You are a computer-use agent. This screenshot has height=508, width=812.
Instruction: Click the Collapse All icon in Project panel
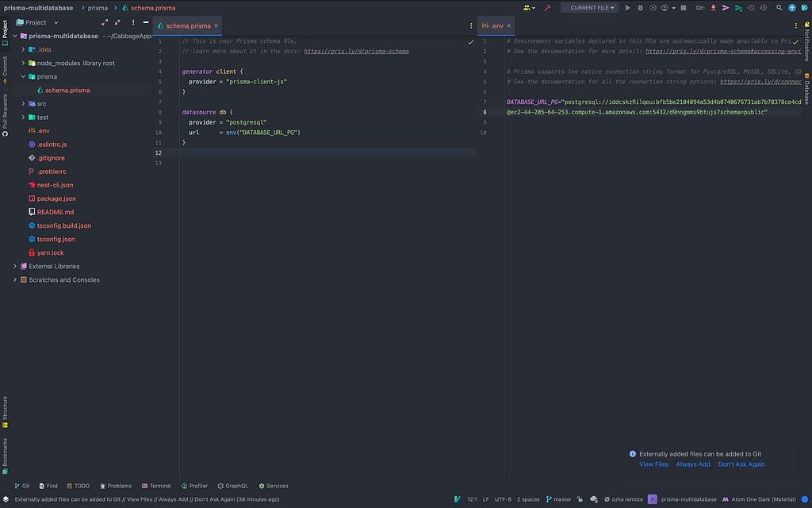118,22
